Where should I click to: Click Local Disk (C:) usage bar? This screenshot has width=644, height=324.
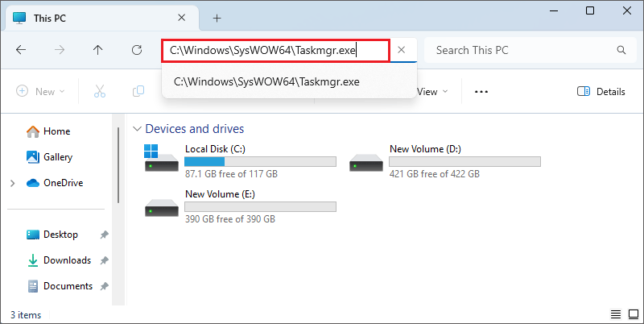260,161
